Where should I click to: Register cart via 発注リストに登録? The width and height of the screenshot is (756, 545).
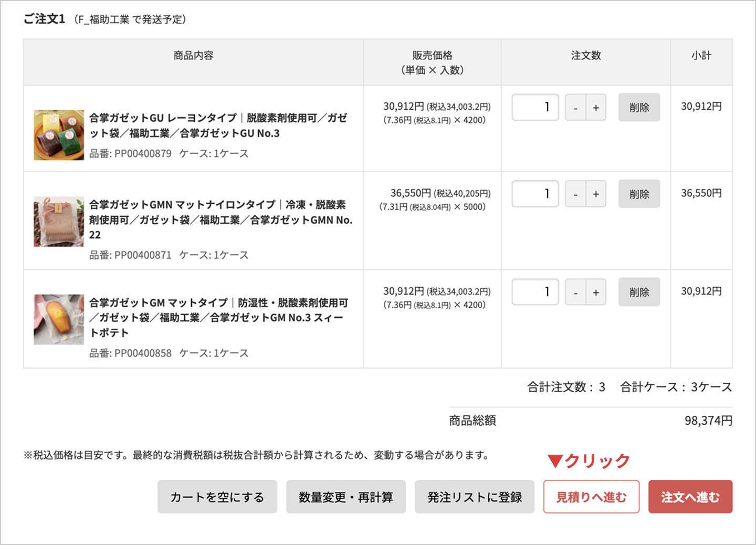(x=474, y=497)
